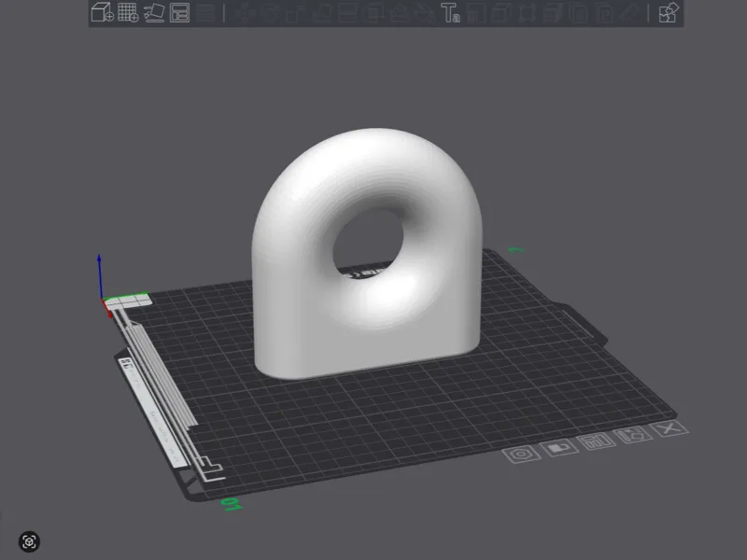Click the Auto orient toolbar icon
Screen dimensions: 747x560
point(154,12)
